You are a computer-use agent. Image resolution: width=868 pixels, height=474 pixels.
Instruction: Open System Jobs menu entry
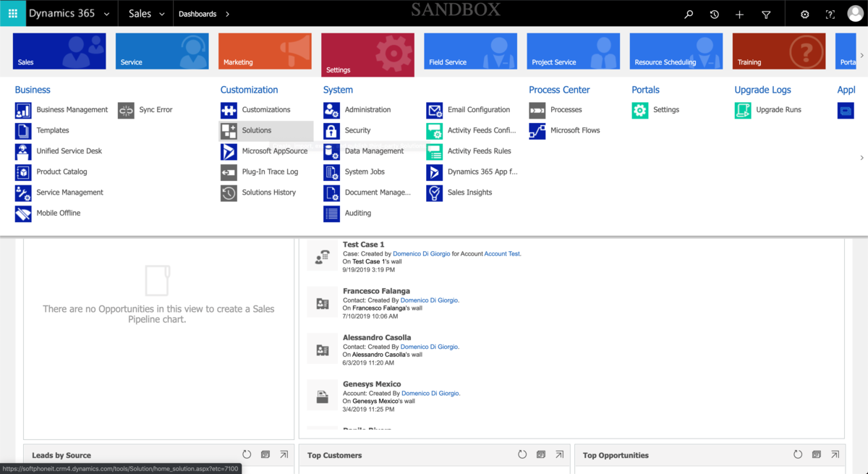(x=365, y=172)
